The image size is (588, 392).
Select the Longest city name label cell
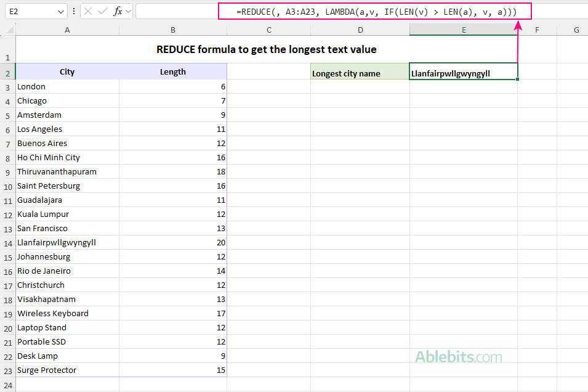(360, 71)
